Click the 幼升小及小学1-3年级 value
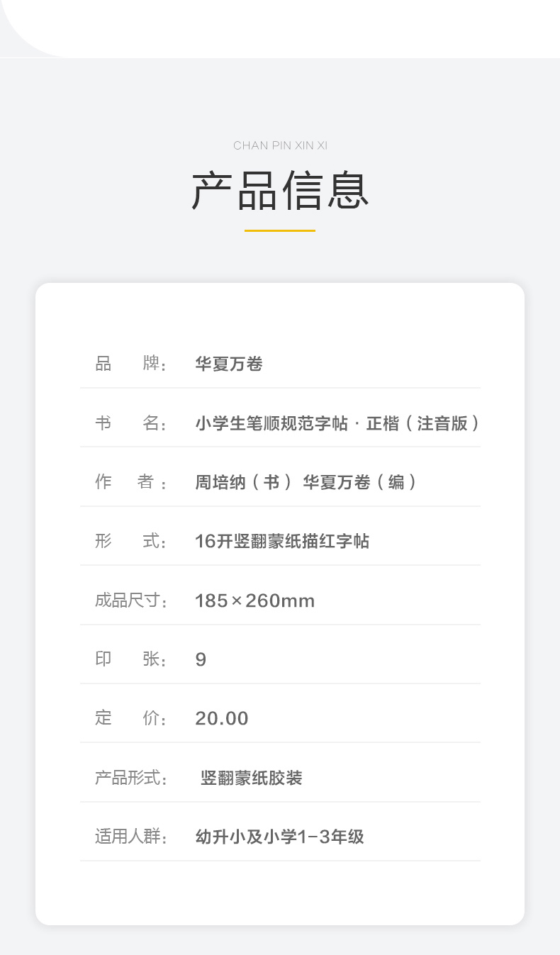This screenshot has width=560, height=955. (x=279, y=837)
